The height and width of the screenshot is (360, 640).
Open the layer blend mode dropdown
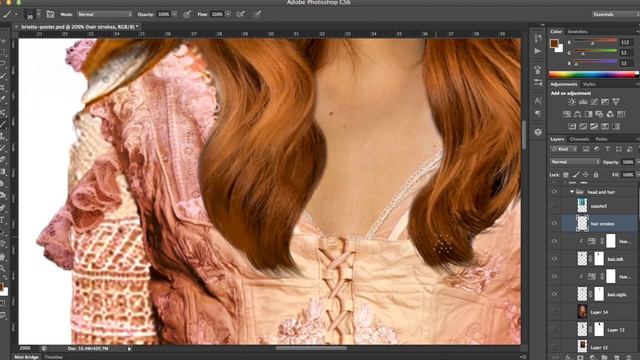(x=575, y=162)
